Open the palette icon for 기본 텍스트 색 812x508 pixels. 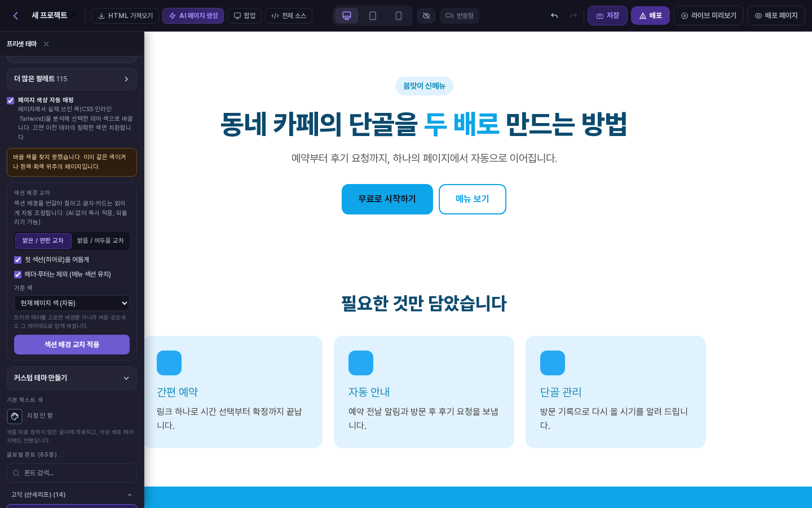15,416
